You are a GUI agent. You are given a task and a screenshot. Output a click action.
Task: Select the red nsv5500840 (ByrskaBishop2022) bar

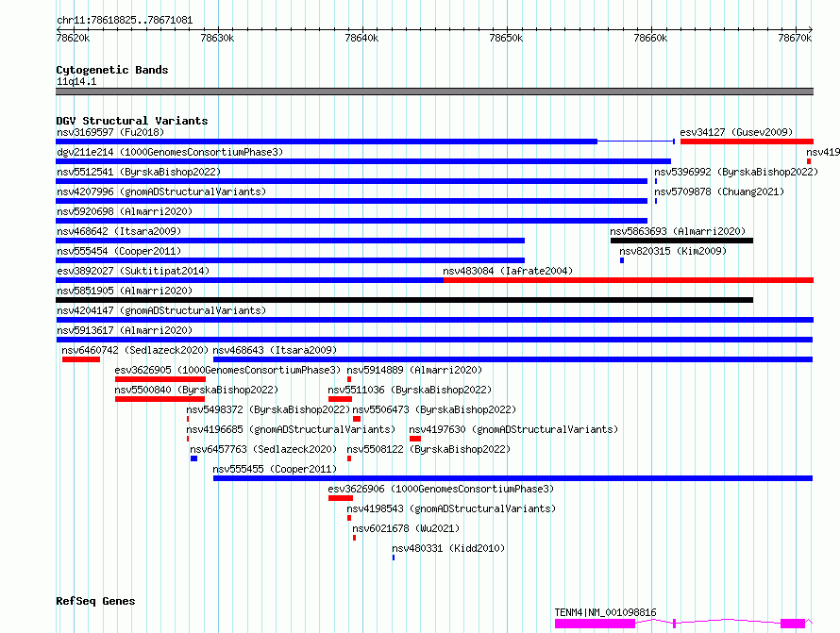pyautogui.click(x=160, y=399)
